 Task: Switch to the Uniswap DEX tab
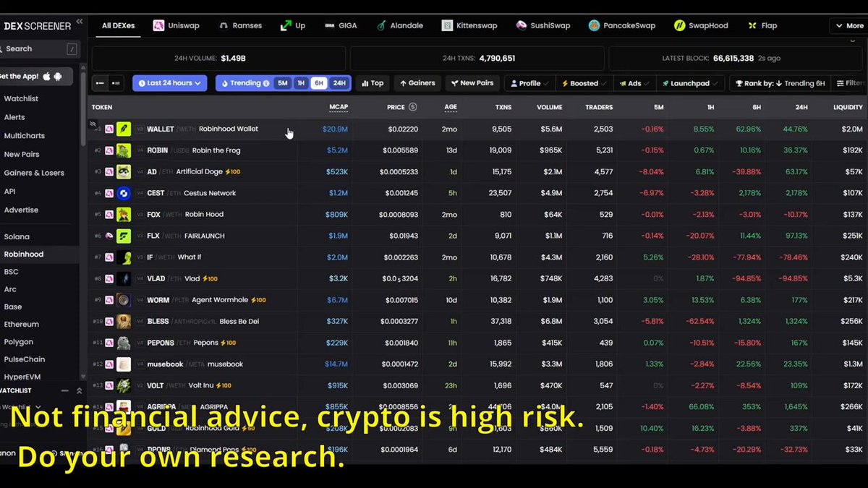click(x=177, y=25)
